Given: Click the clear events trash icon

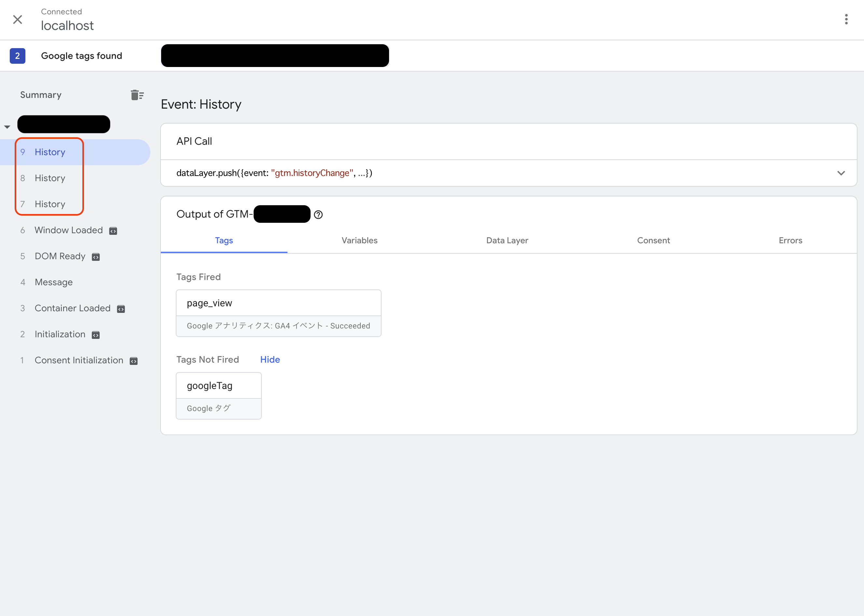Looking at the screenshot, I should [x=137, y=94].
